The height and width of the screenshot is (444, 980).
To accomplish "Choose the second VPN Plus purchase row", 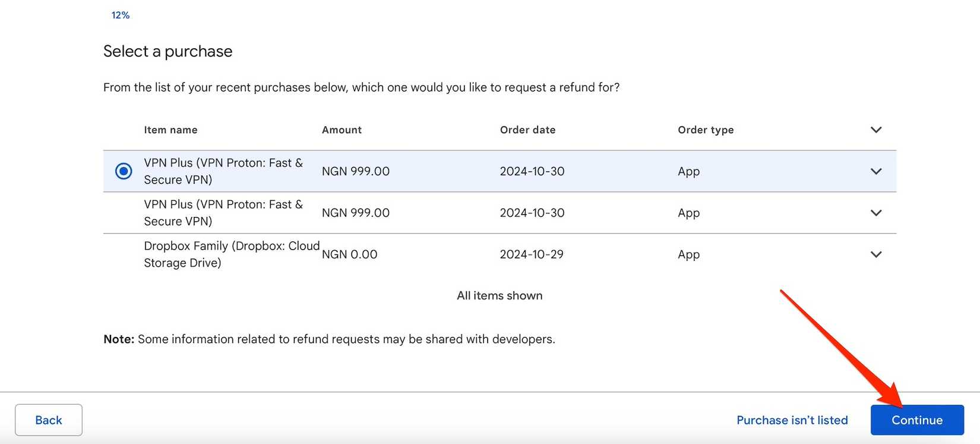I will click(x=223, y=213).
